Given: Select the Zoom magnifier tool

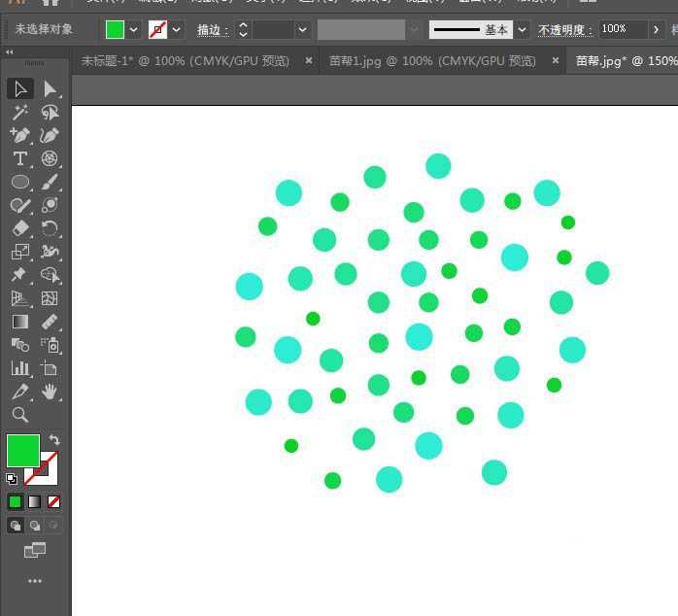Looking at the screenshot, I should point(19,415).
